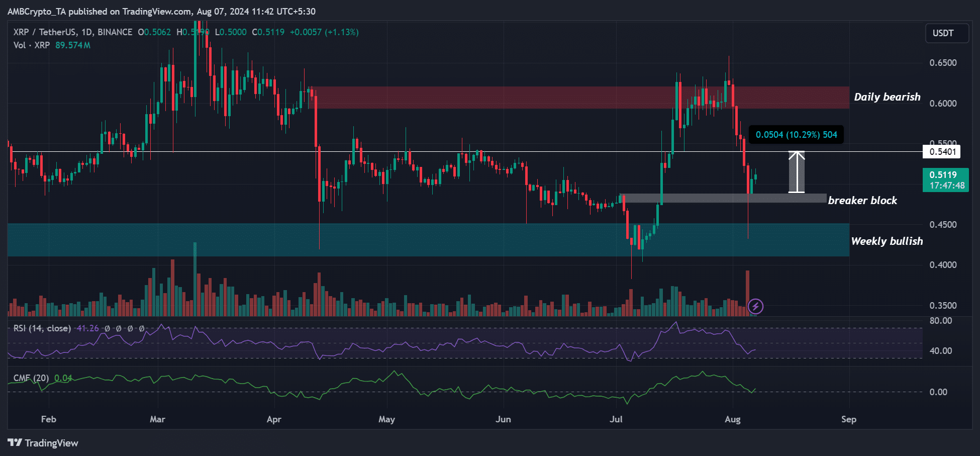Image resolution: width=980 pixels, height=456 pixels.
Task: Click the 80.00 RSI scale label
Action: pos(940,321)
